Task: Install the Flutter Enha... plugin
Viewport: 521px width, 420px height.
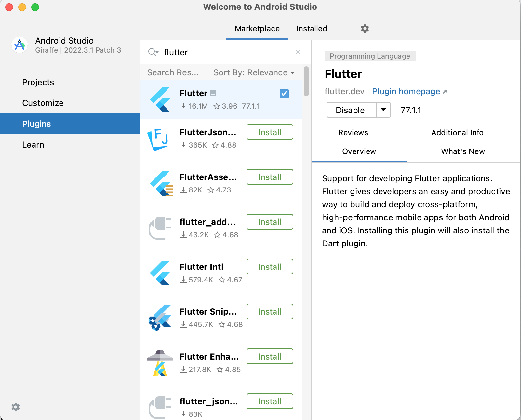Action: click(270, 356)
